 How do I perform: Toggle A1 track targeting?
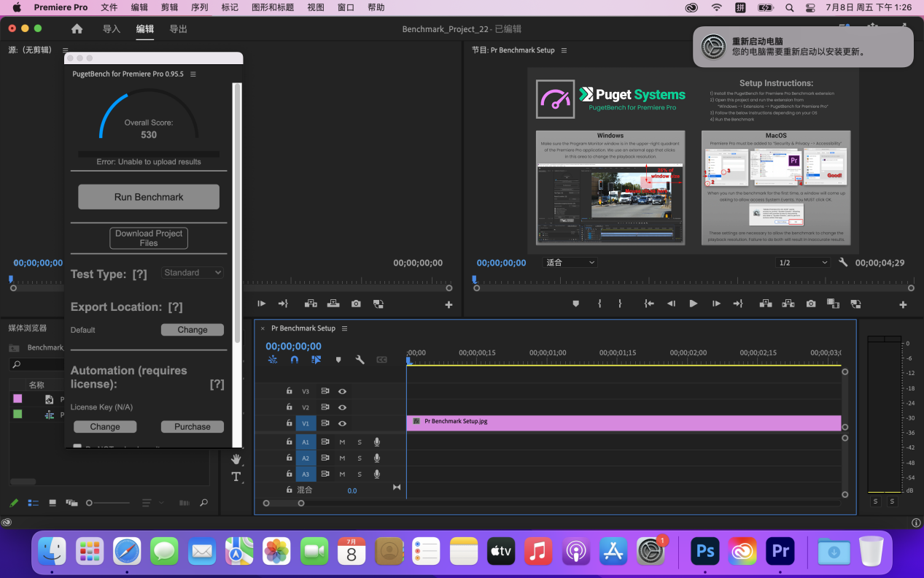pos(306,442)
